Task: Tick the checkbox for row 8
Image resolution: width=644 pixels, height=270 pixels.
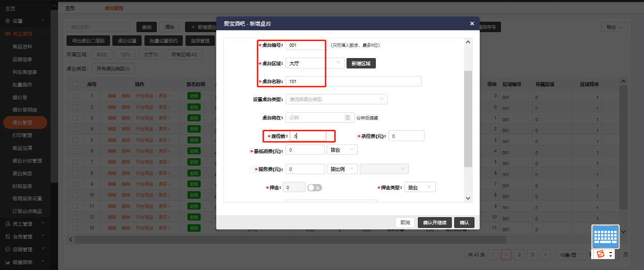Action: [x=76, y=173]
